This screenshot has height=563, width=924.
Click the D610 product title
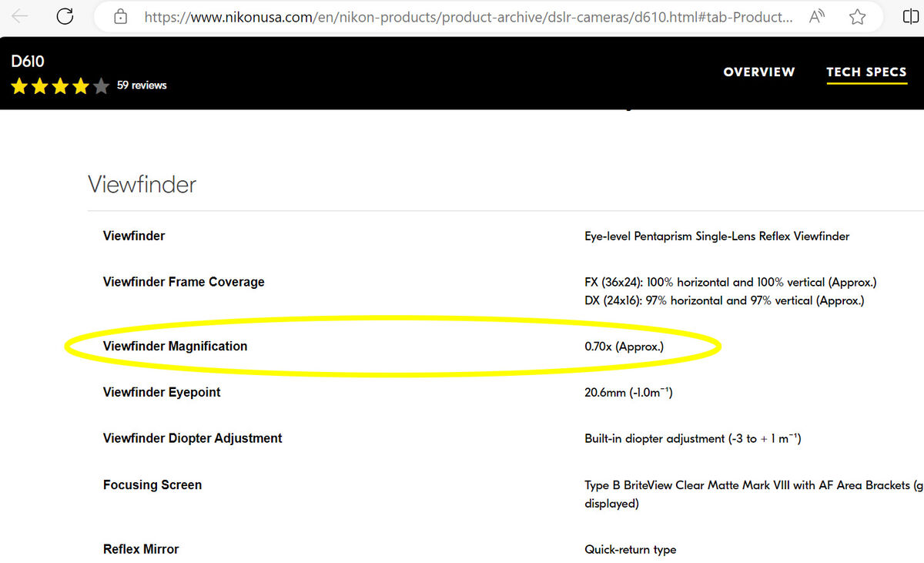pos(28,62)
